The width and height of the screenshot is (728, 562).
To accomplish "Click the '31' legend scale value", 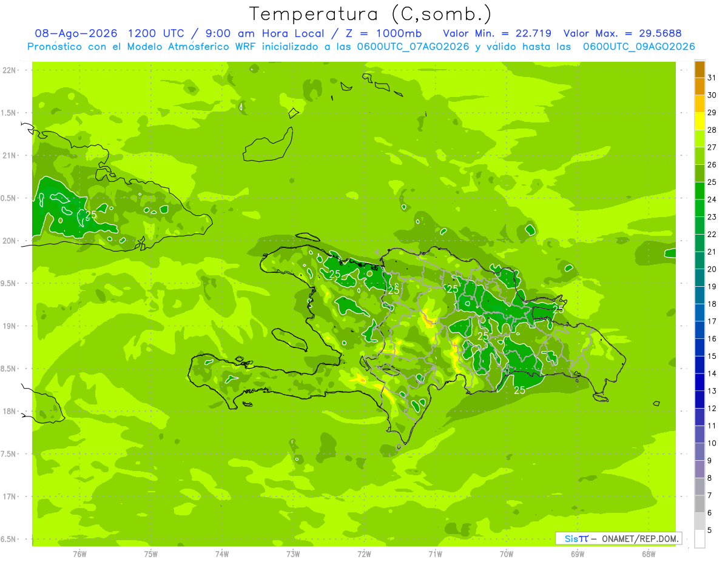I will coord(712,78).
